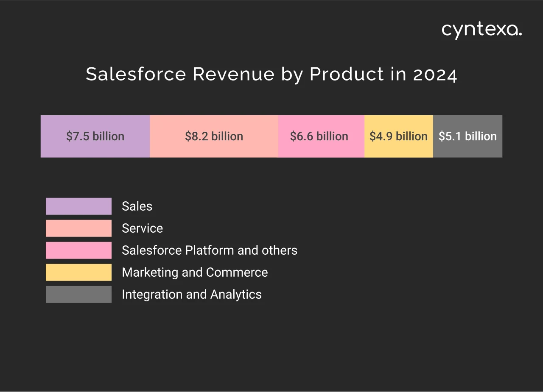Select the purple Sales legend swatch
The width and height of the screenshot is (543, 392).
click(78, 206)
